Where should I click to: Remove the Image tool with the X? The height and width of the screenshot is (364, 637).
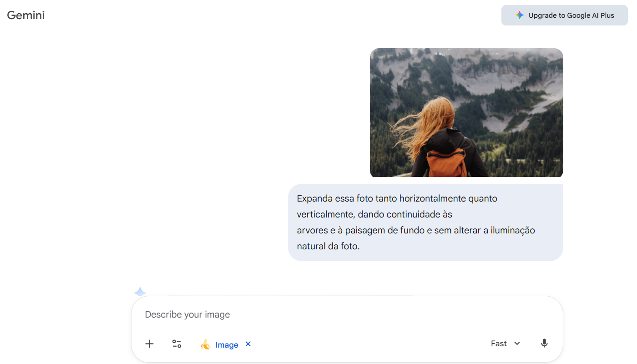click(x=248, y=344)
